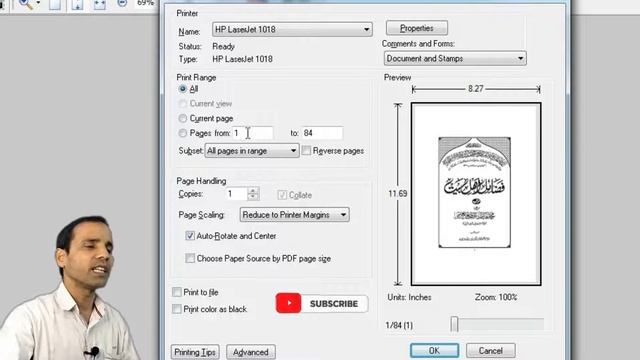Click the Pages from input field
The image size is (640, 360).
coord(252,133)
